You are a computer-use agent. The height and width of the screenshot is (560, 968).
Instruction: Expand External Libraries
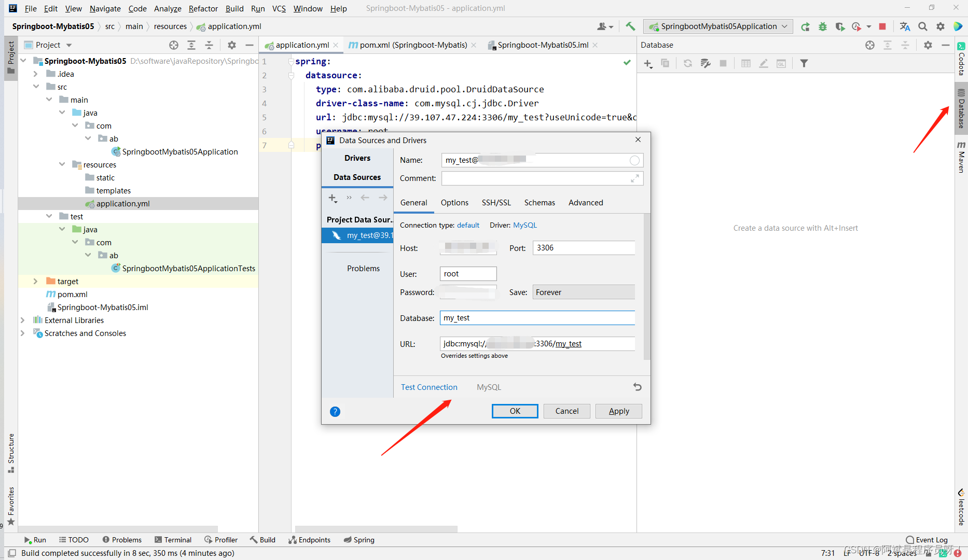(23, 320)
